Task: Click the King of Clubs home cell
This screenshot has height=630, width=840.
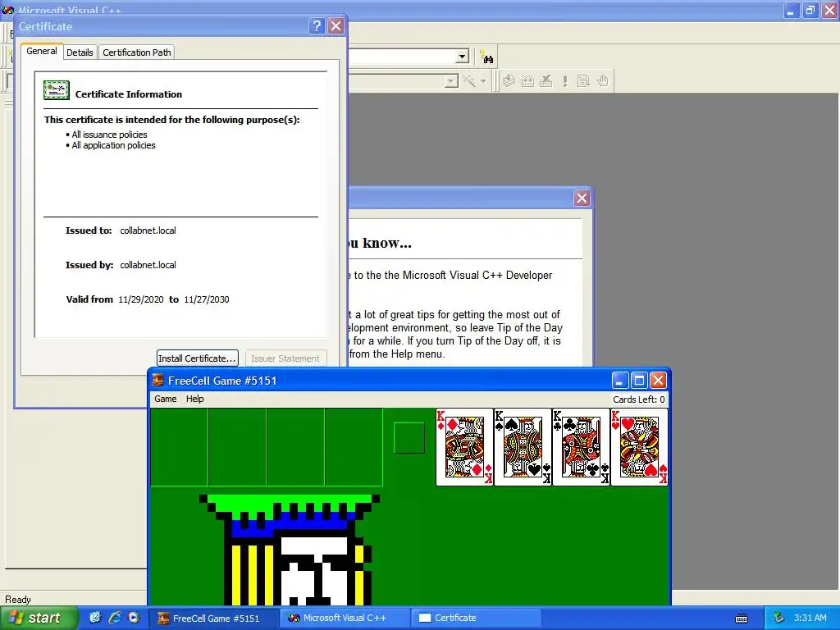Action: [x=581, y=447]
